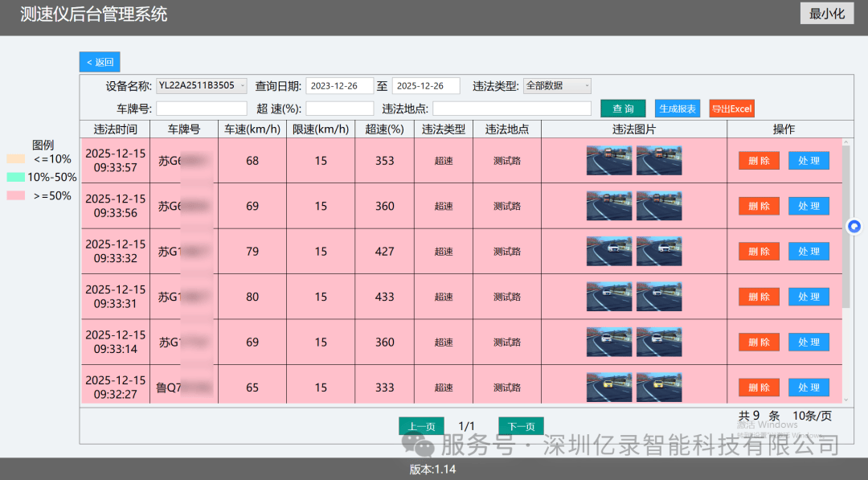
Task: Click the end date field 2025-12-26
Action: [425, 86]
